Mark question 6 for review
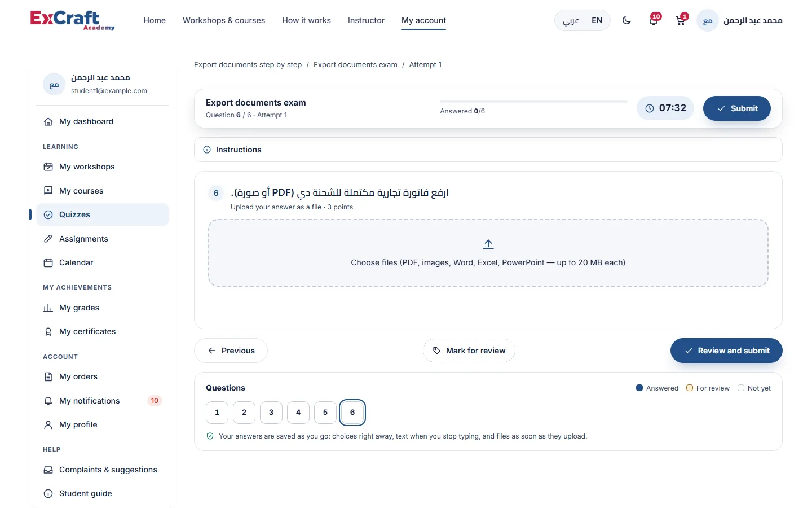The width and height of the screenshot is (812, 508). click(x=469, y=351)
